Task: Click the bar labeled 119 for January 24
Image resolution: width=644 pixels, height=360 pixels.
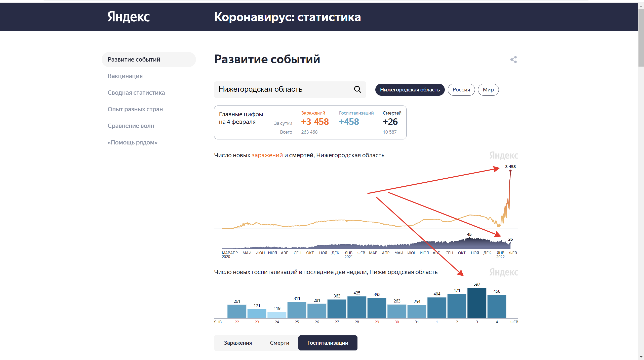Action: 277,315
